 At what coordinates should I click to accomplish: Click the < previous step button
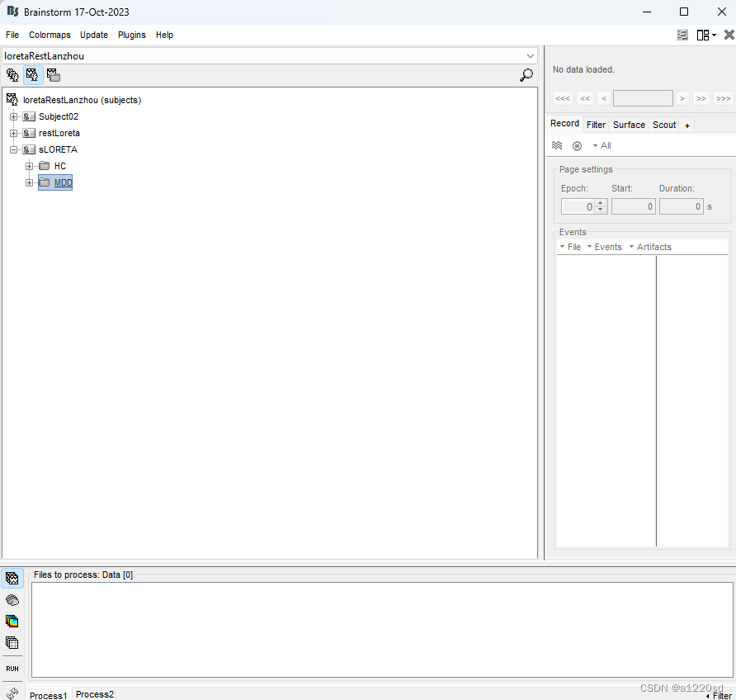(604, 98)
